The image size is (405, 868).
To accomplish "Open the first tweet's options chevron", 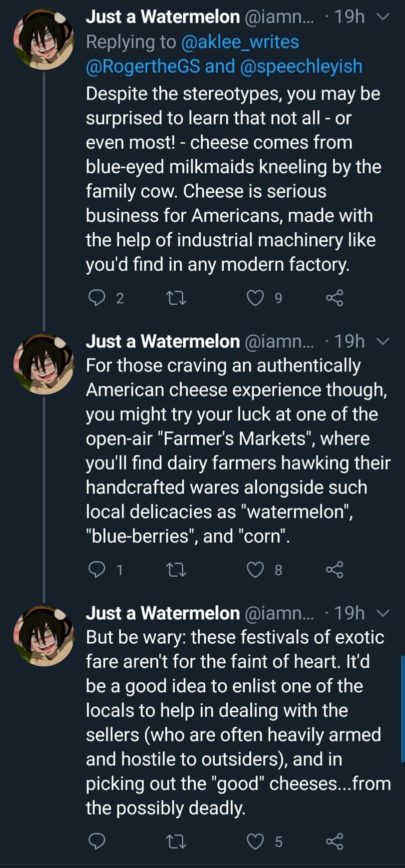I will [x=382, y=17].
